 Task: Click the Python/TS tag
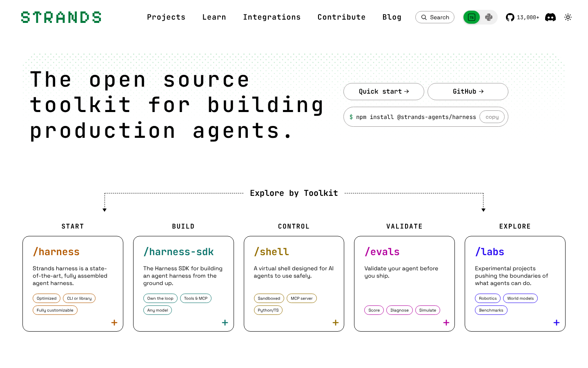(268, 310)
